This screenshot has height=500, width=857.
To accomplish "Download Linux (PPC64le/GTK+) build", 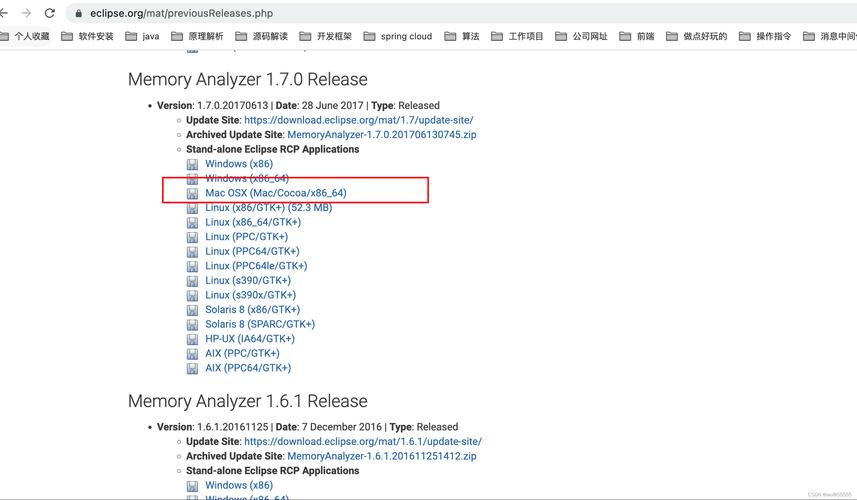I will [256, 266].
